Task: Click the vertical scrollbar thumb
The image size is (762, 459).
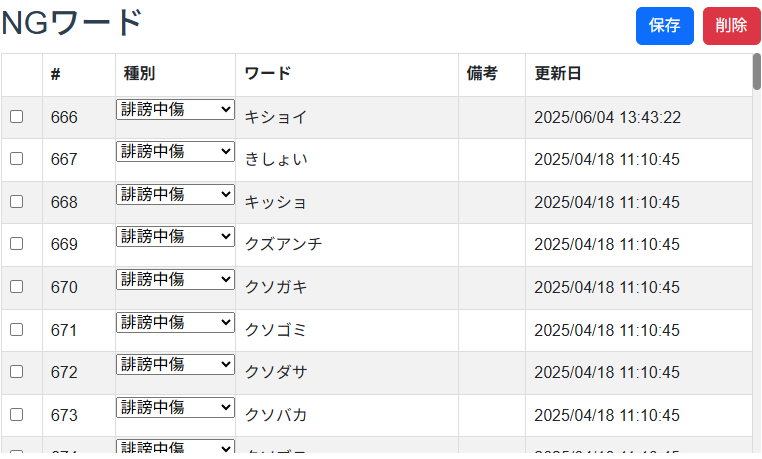Action: tap(756, 72)
